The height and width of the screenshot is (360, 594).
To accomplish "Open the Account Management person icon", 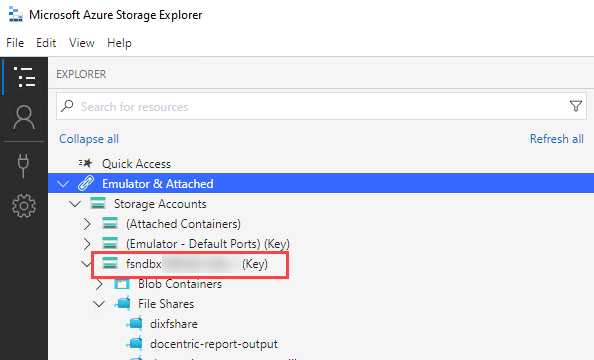I will (24, 117).
